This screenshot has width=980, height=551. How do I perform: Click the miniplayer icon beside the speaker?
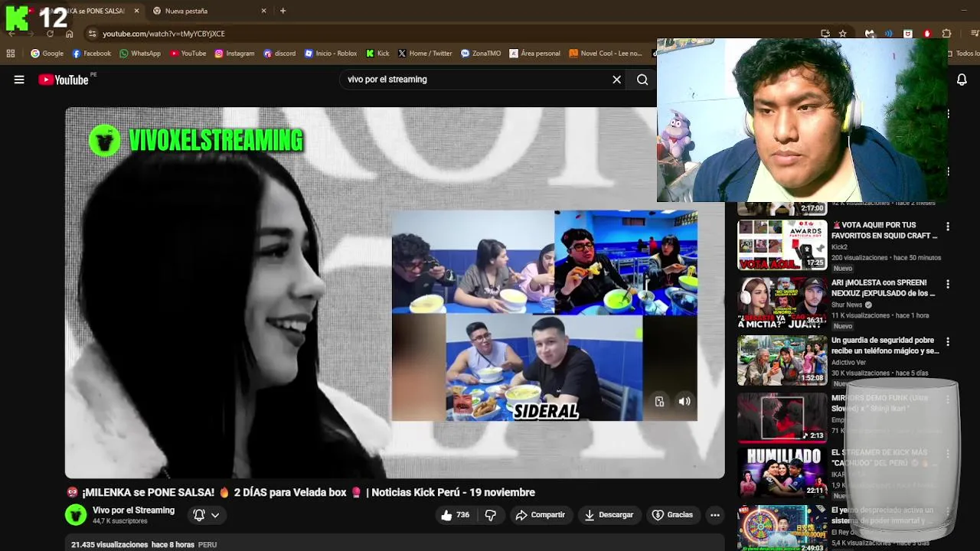pos(659,401)
